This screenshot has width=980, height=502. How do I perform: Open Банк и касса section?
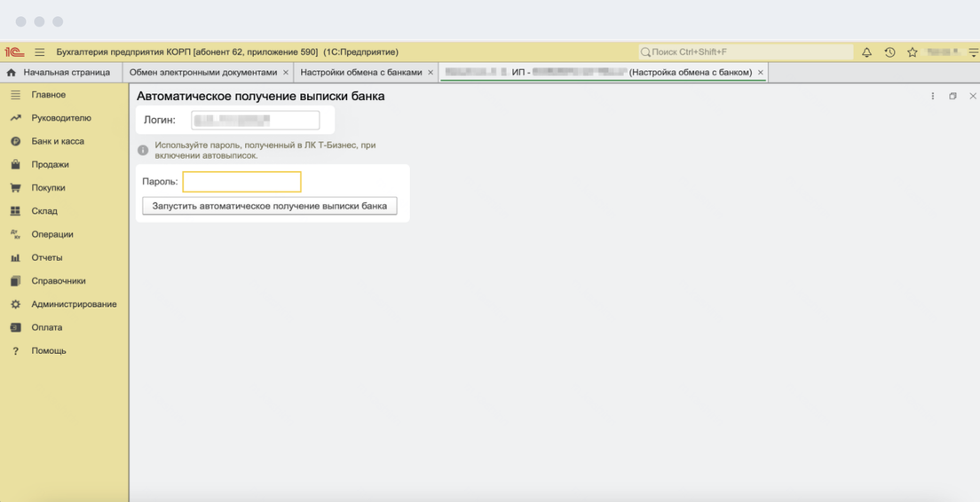[x=57, y=141]
